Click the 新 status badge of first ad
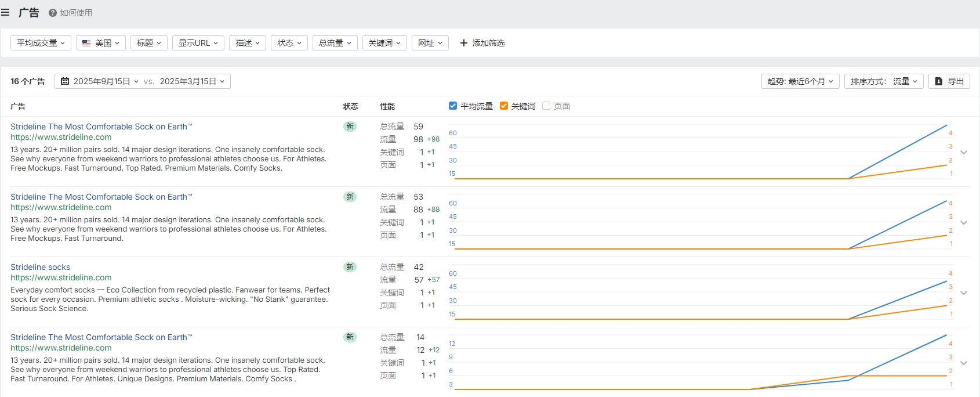Viewport: 980px width, 397px height. [x=350, y=127]
